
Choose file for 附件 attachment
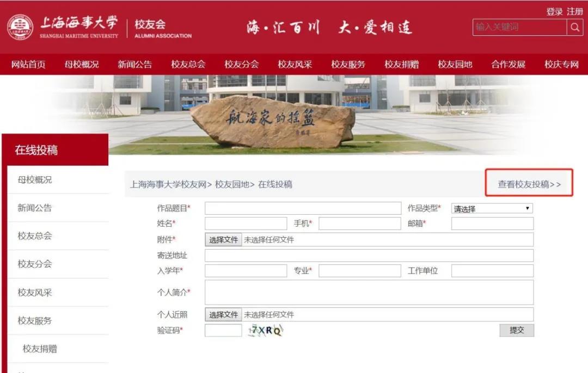coord(224,239)
